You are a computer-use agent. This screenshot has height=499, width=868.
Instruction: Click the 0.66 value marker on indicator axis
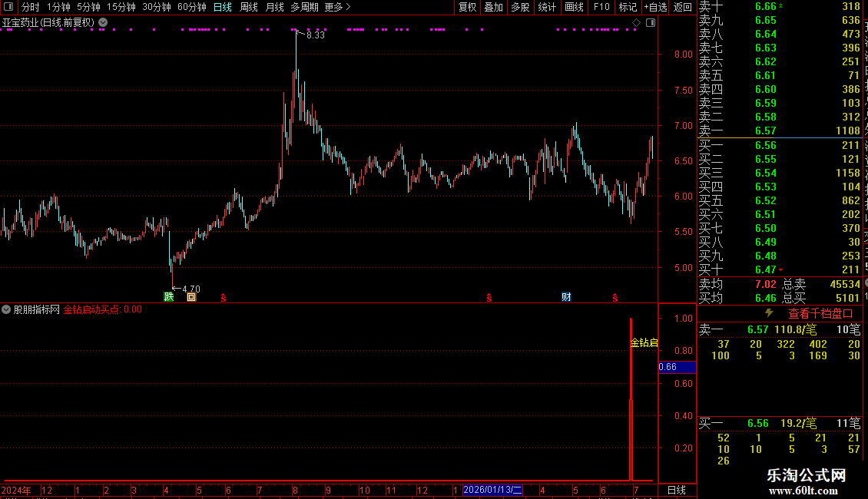click(x=677, y=367)
